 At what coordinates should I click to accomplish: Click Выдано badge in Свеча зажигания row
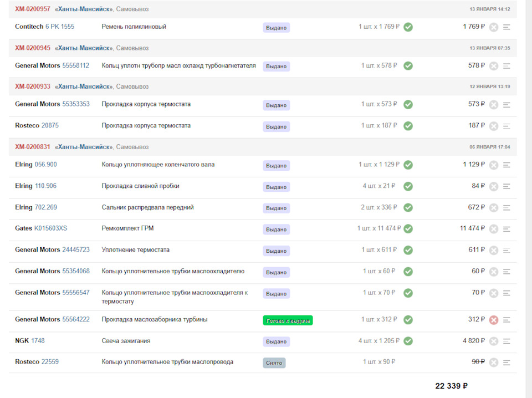coord(276,341)
